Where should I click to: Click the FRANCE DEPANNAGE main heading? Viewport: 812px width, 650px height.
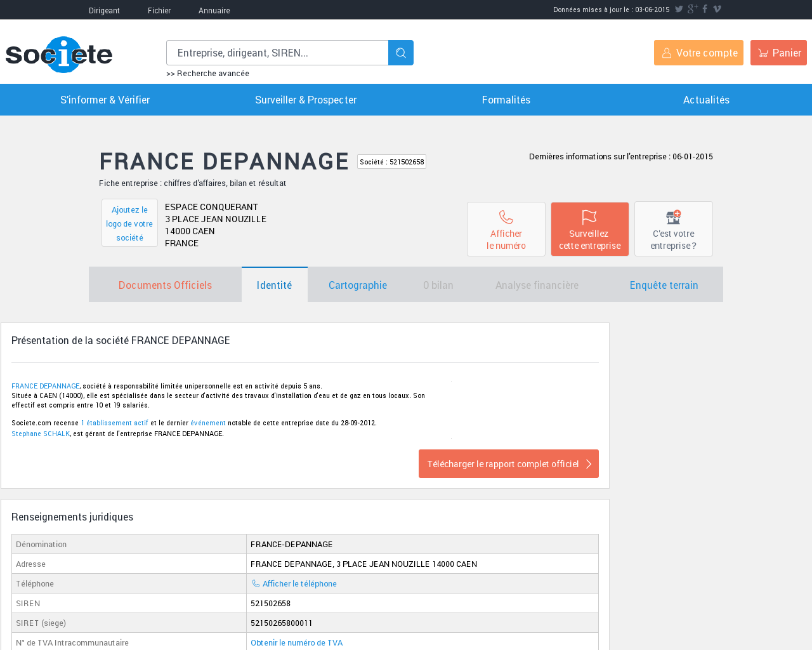tap(224, 161)
